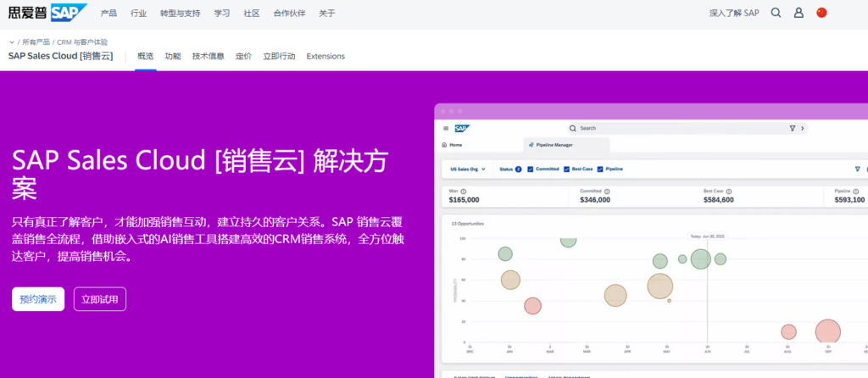Screen dimensions: 868x378
Task: Open the 学习 menu
Action: 222,14
